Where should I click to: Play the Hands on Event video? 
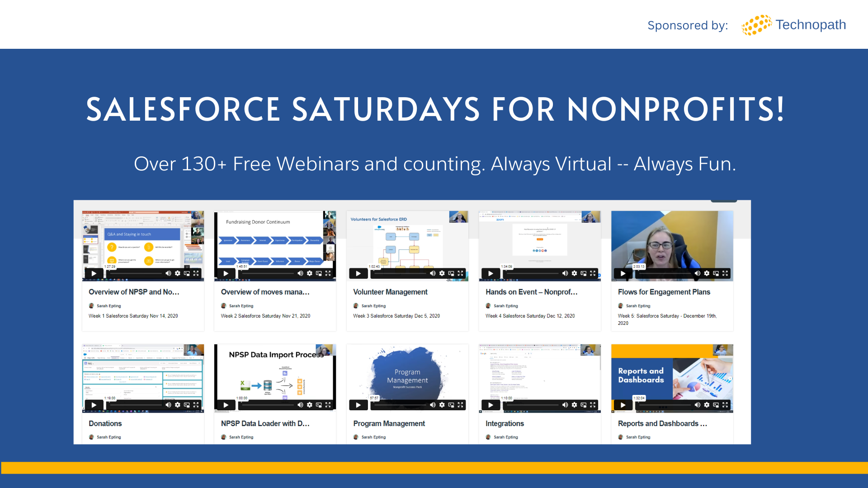491,273
